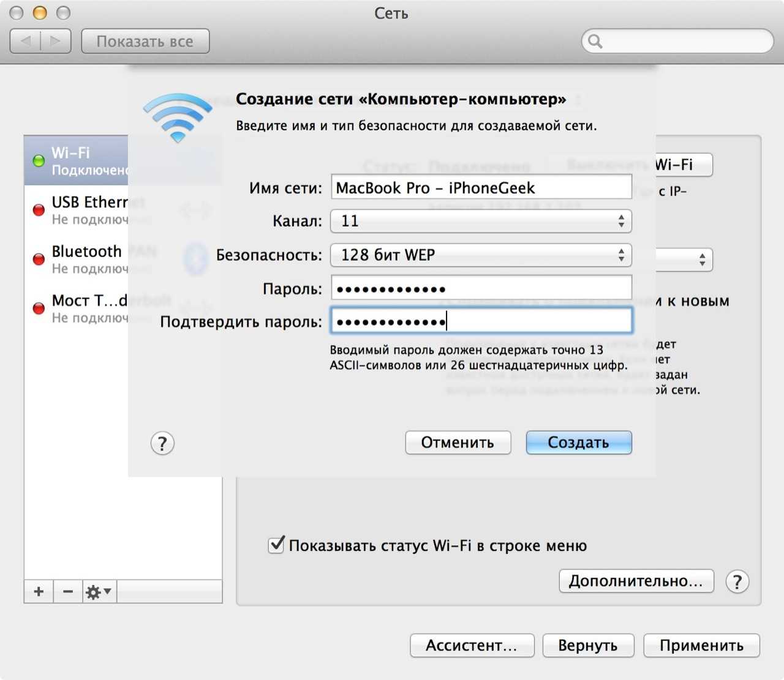The width and height of the screenshot is (784, 680).
Task: Click the back navigation arrow
Action: pyautogui.click(x=26, y=41)
